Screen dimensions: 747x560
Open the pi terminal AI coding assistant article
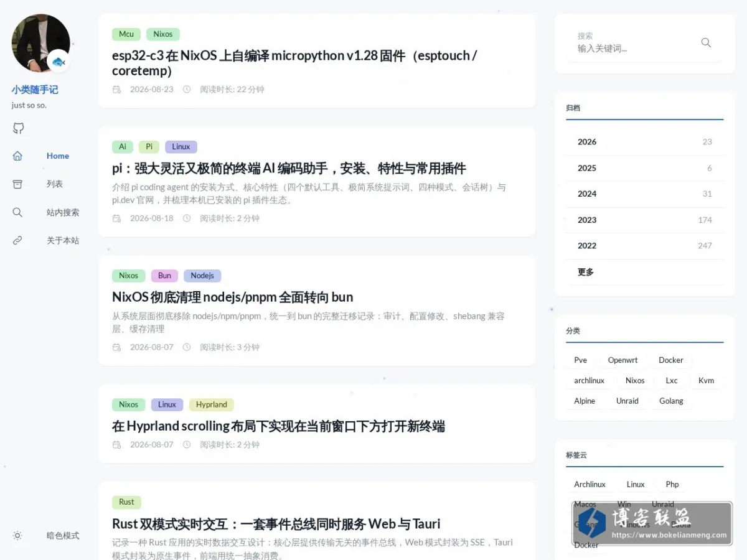coord(289,168)
